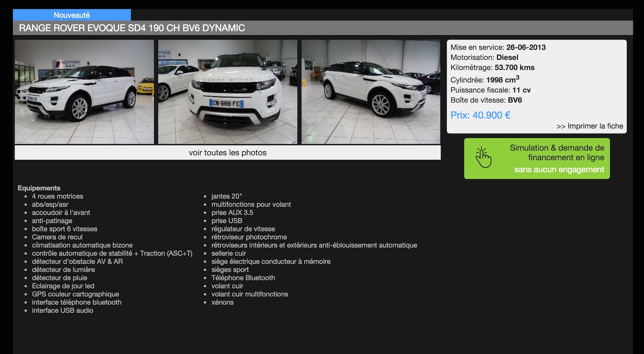Click 'interface USB audio' list item
This screenshot has width=644, height=354.
coord(62,311)
